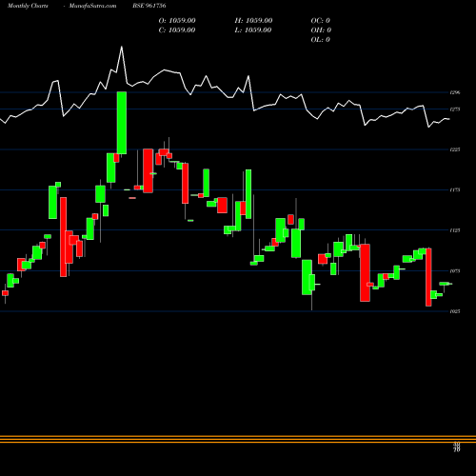Click the "BSE 961736" symbol text
Image resolution: width=476 pixels, height=476 pixels.
click(x=149, y=6)
